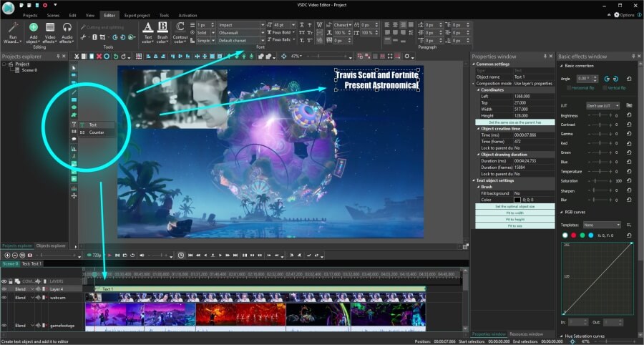Open the curve Templates None dropdown
This screenshot has width=644, height=345.
point(602,225)
